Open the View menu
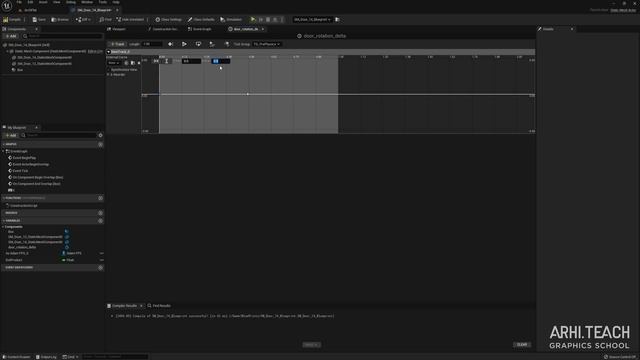This screenshot has height=360, width=640. coord(56,2)
